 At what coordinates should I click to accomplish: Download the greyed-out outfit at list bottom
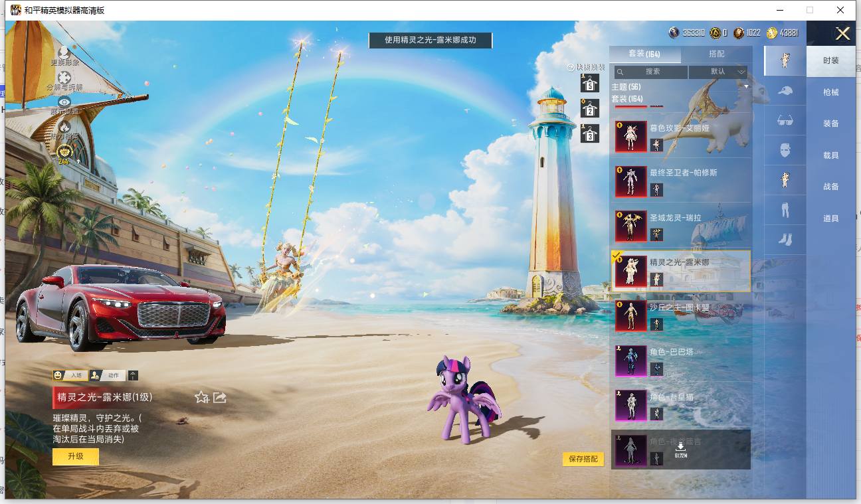(681, 450)
